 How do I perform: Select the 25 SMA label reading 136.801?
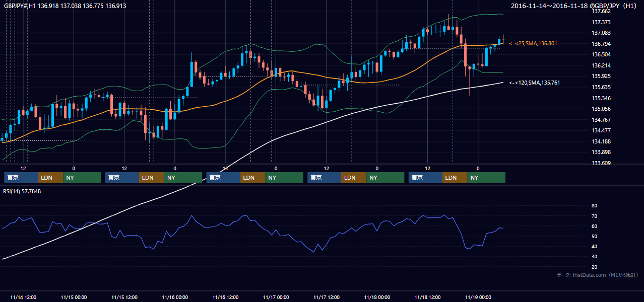pos(533,44)
